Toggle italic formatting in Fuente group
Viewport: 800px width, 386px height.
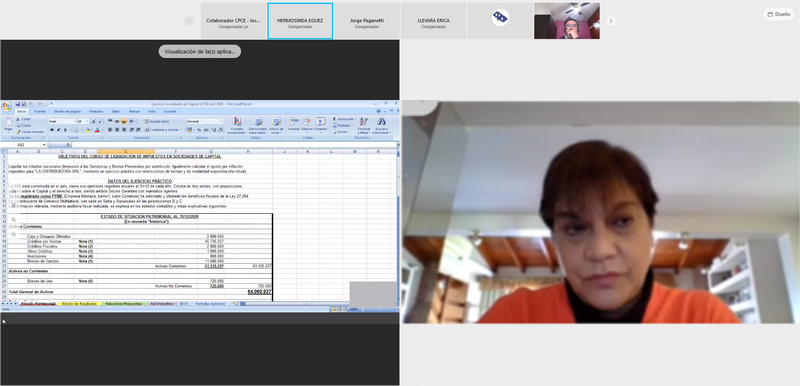[x=58, y=130]
